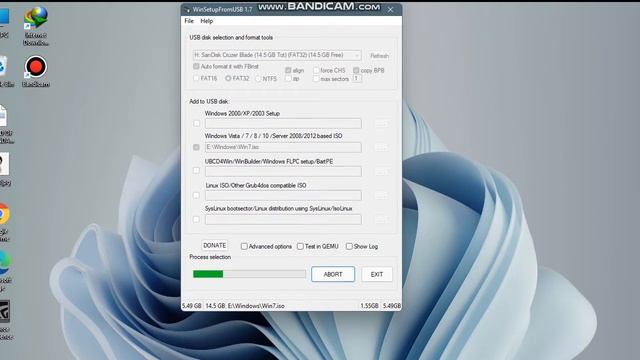Open the Help menu
Viewport: 640px width, 360px height.
[x=207, y=21]
